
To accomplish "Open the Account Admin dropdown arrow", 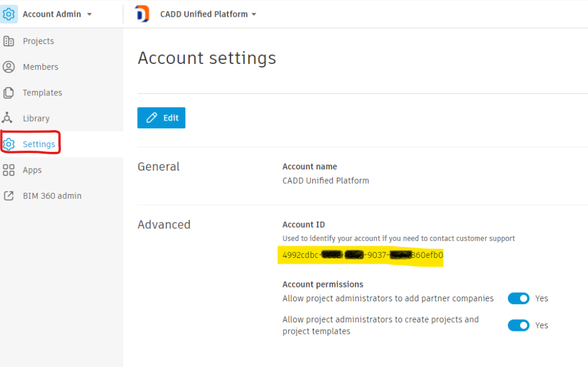I will (x=89, y=14).
